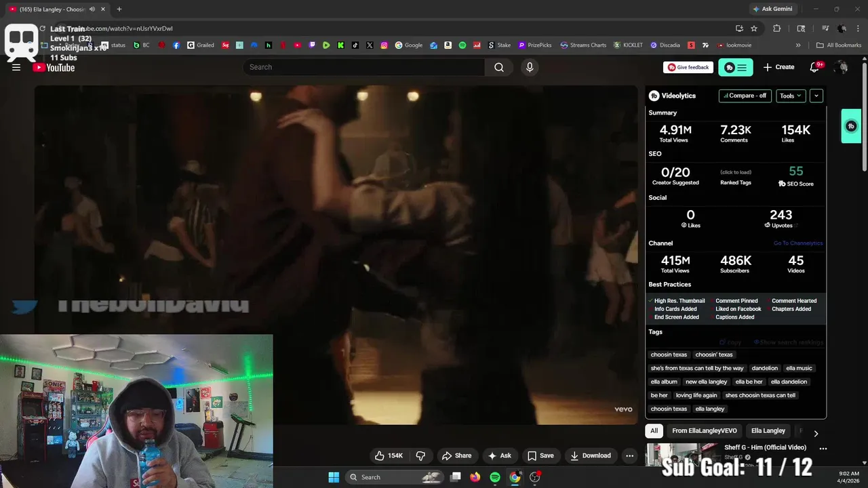
Task: Click the 'new ella langley' tag
Action: click(706, 382)
